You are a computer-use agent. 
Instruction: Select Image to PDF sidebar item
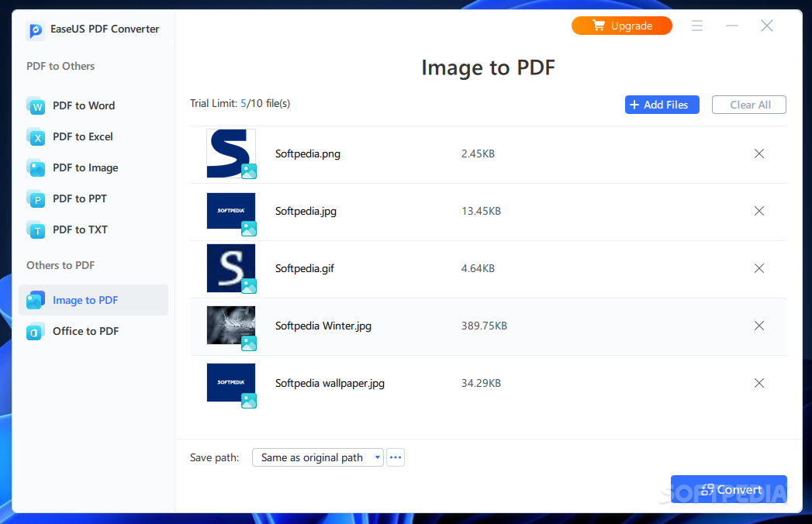pyautogui.click(x=93, y=300)
